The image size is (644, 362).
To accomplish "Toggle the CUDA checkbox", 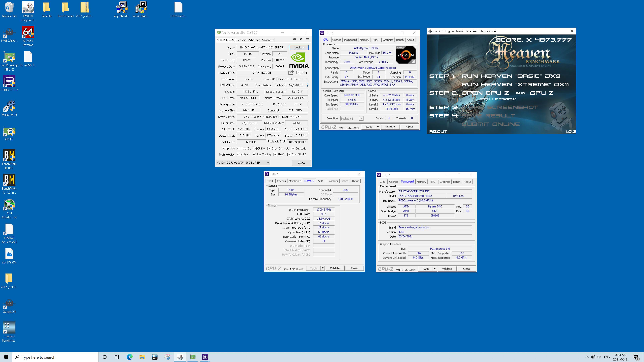I will click(x=255, y=148).
